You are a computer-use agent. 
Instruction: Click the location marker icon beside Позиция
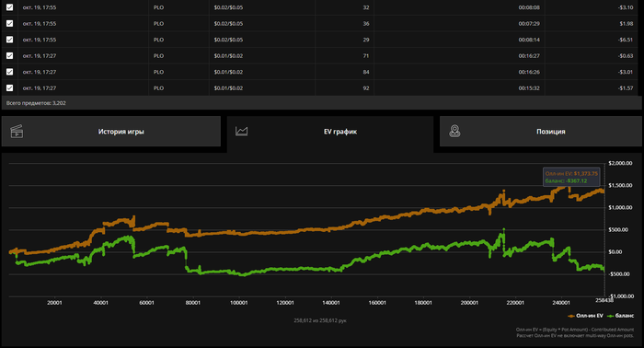(454, 131)
